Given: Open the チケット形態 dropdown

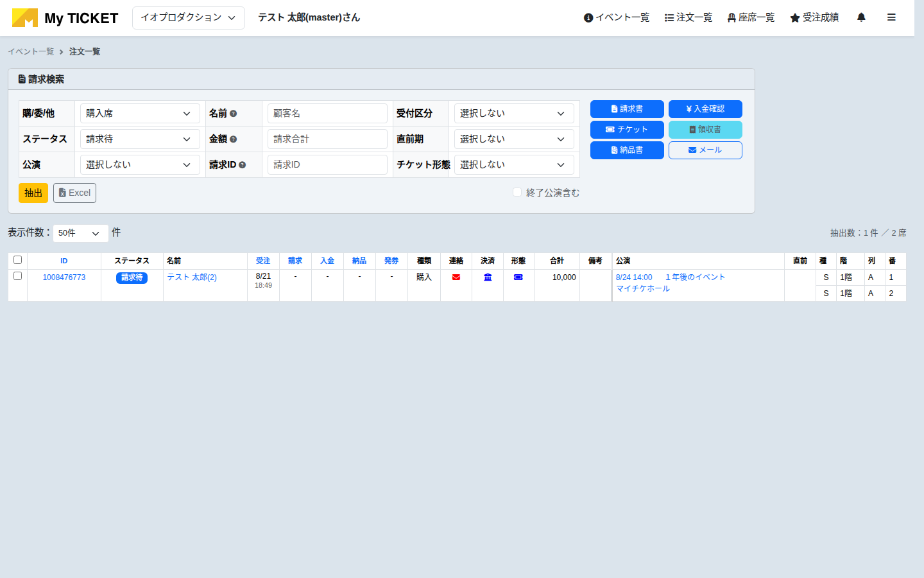Looking at the screenshot, I should (514, 164).
